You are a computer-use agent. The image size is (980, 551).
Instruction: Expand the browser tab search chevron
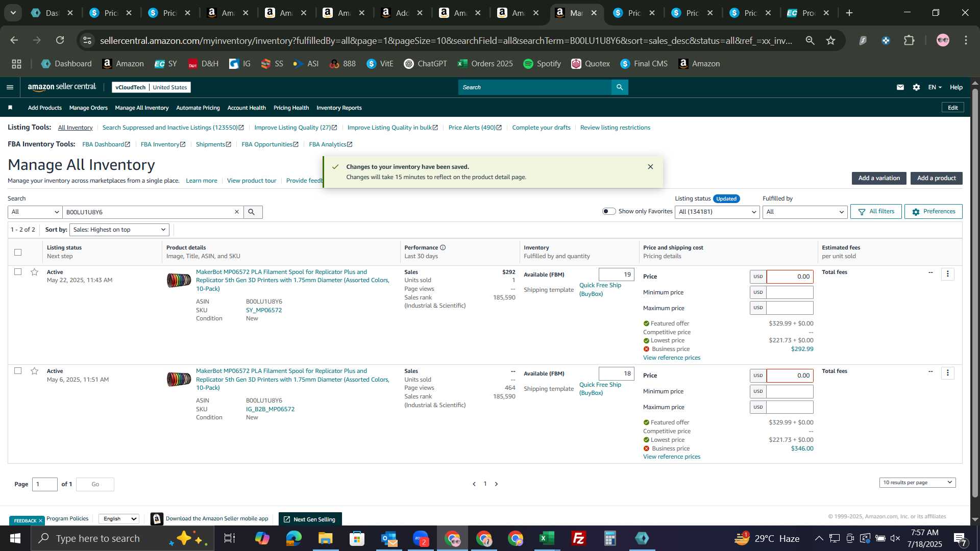(x=13, y=13)
